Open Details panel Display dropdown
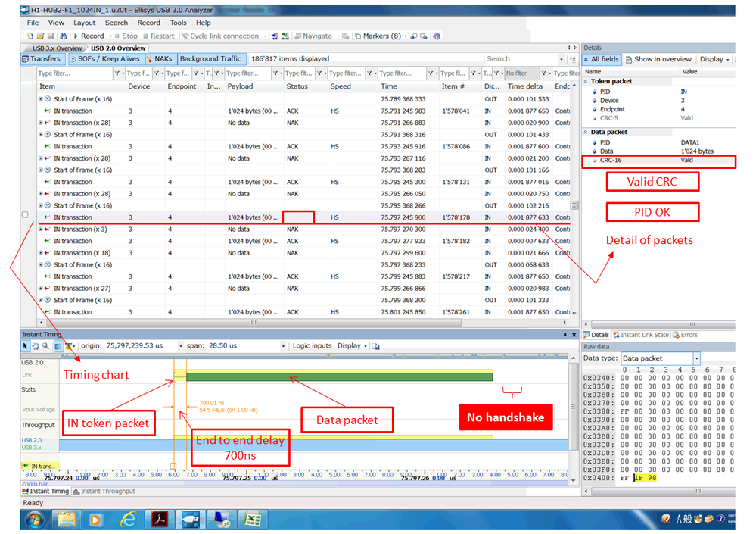The height and width of the screenshot is (534, 756). [x=714, y=59]
